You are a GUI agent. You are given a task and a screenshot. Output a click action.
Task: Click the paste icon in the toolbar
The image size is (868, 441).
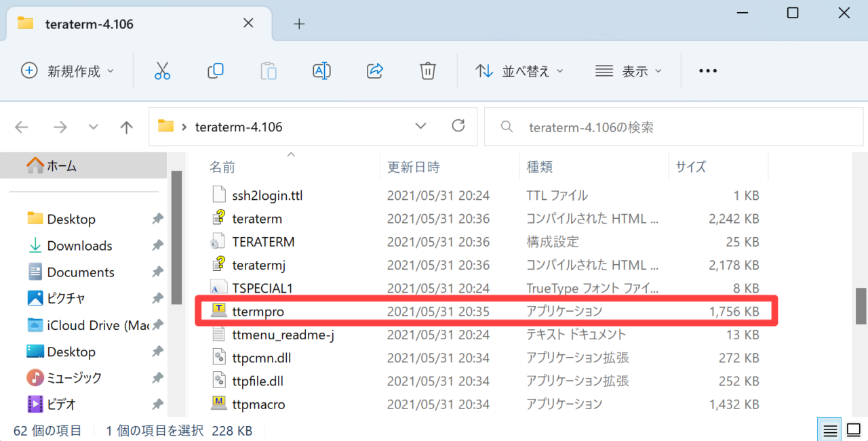(269, 70)
